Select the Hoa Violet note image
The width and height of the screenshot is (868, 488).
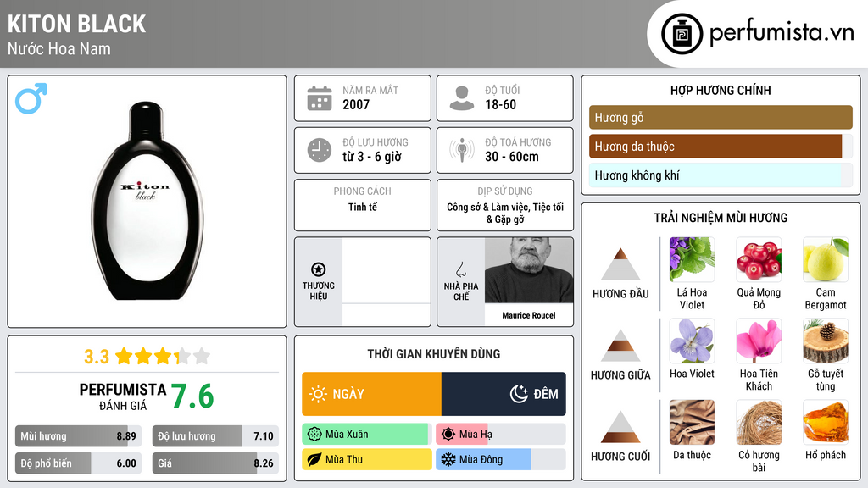coord(692,341)
